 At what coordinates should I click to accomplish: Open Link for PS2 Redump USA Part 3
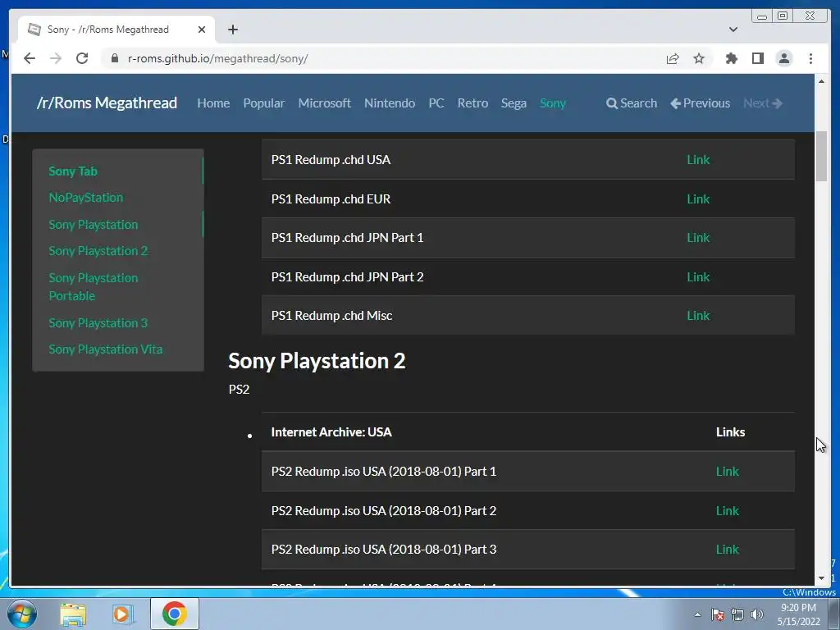(x=727, y=549)
